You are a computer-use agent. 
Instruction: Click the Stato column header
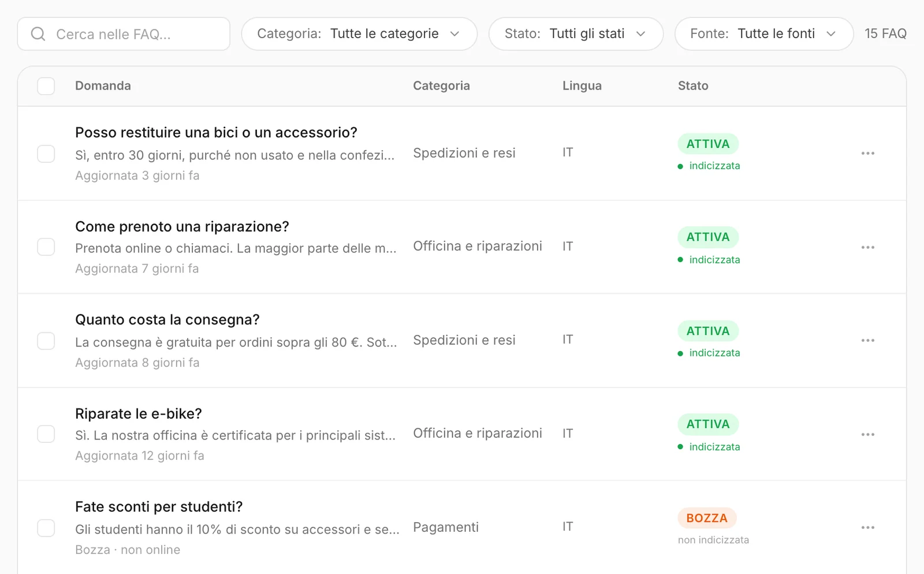693,85
